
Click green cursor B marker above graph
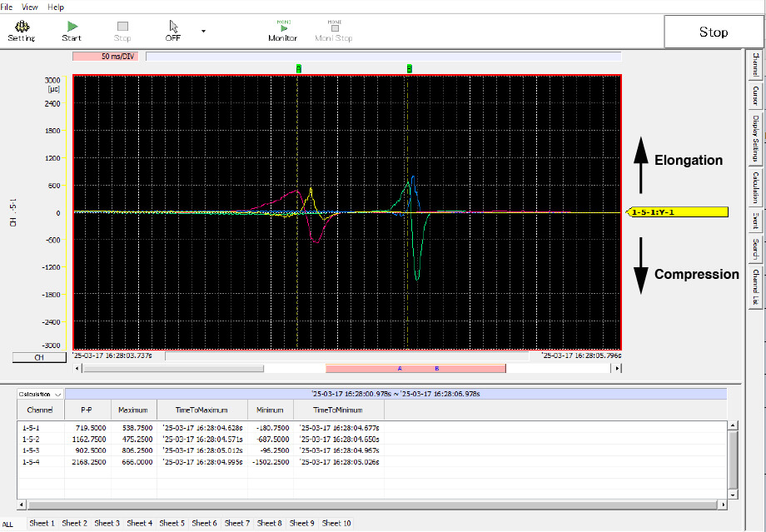coord(409,68)
